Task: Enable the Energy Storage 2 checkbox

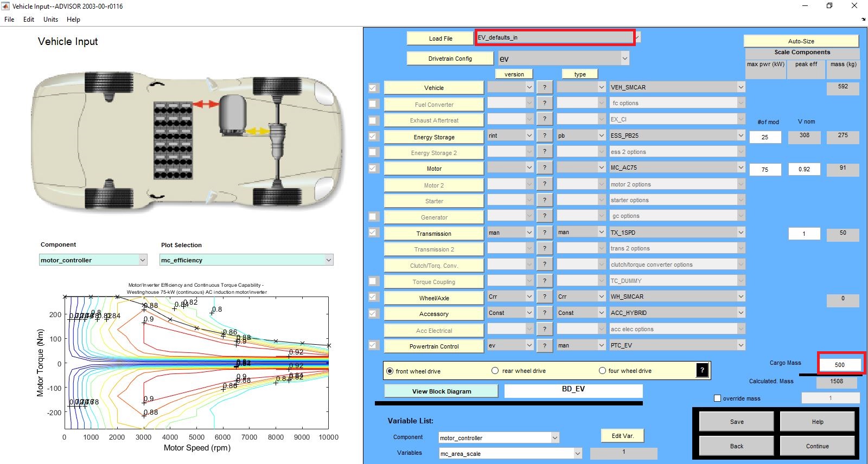Action: click(373, 152)
